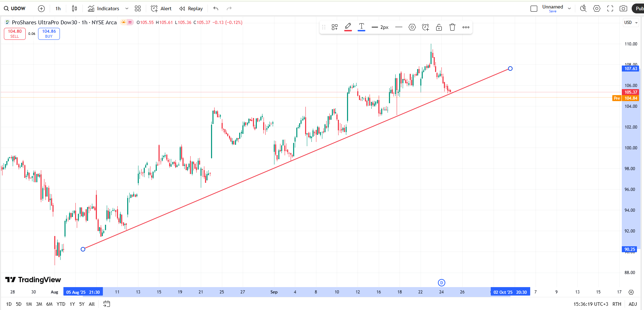644x310 pixels.
Task: Expand the USD currency dropdown
Action: tap(631, 23)
